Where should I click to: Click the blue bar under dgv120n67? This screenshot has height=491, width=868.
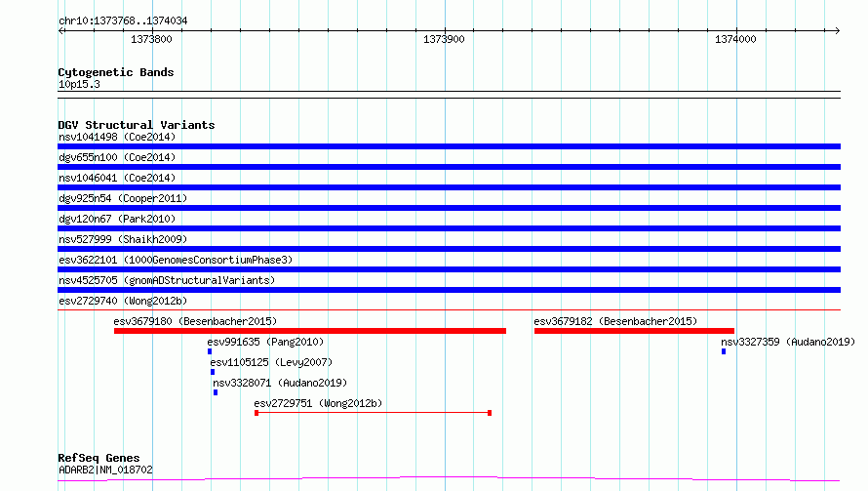(449, 228)
